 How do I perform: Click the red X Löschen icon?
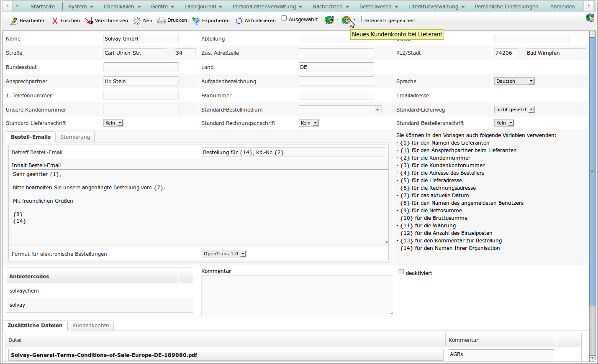(x=55, y=20)
